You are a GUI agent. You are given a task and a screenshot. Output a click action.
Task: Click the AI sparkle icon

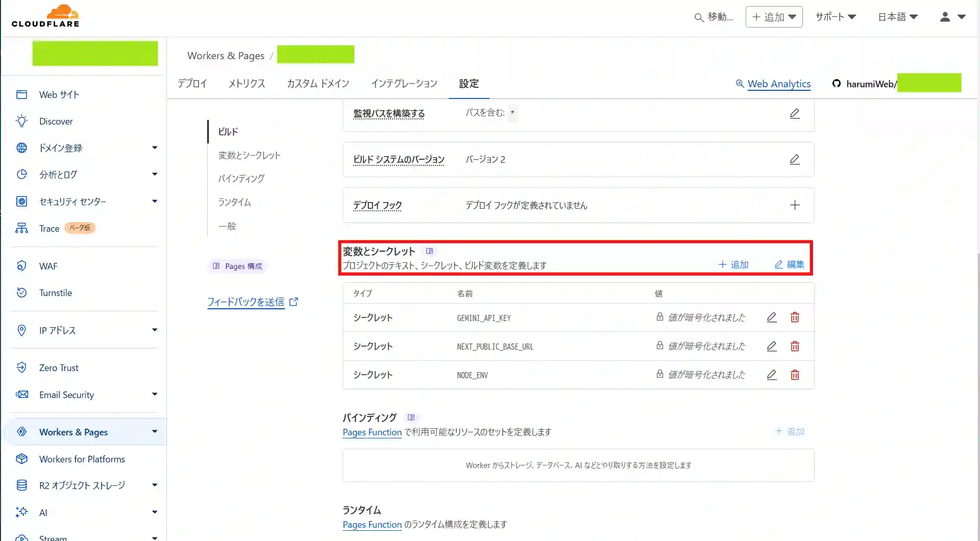(x=21, y=512)
